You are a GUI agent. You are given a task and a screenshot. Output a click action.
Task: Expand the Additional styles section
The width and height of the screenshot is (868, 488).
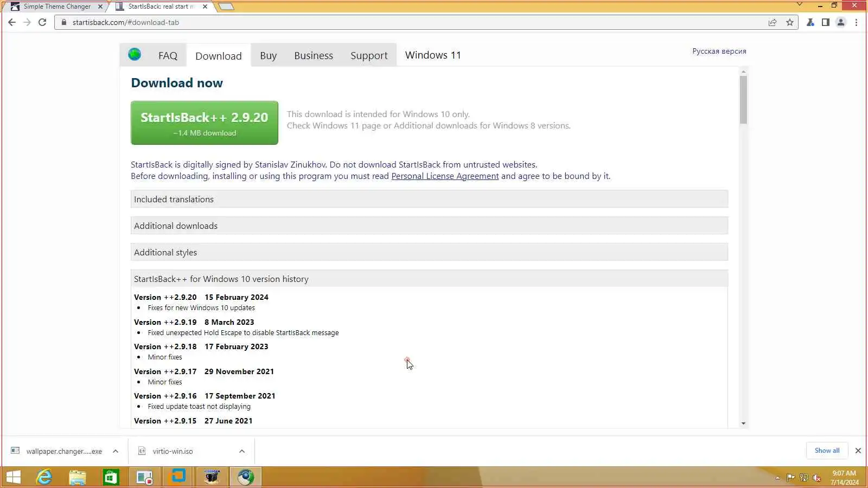429,252
